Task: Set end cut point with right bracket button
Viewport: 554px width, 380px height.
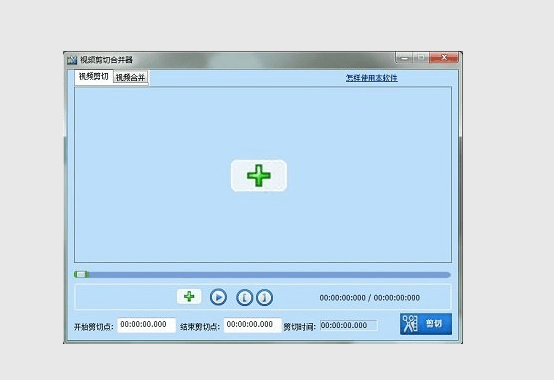Action: tap(264, 297)
